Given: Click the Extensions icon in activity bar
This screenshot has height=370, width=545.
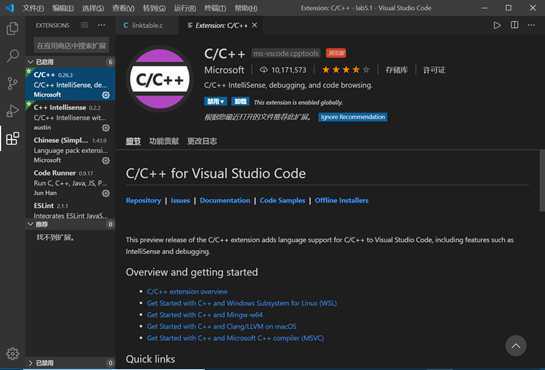Looking at the screenshot, I should (13, 139).
